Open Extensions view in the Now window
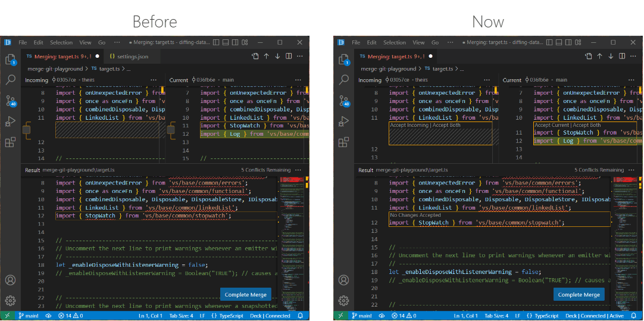This screenshot has width=644, height=321. tap(343, 142)
